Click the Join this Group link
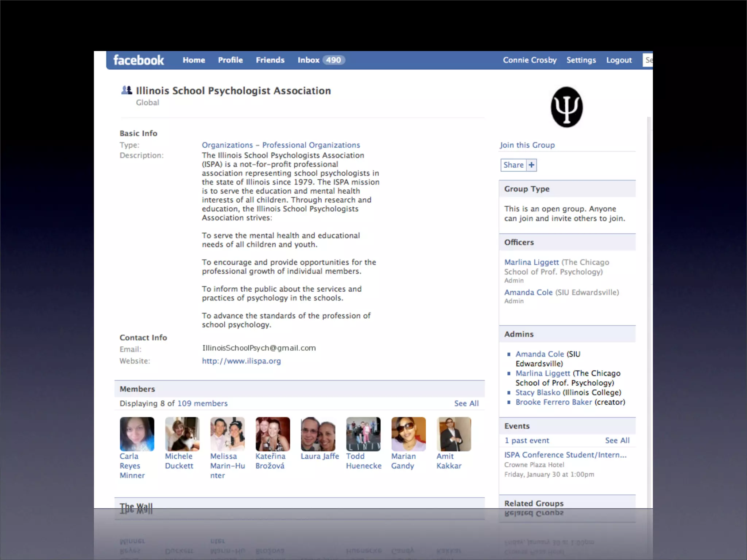 point(527,145)
